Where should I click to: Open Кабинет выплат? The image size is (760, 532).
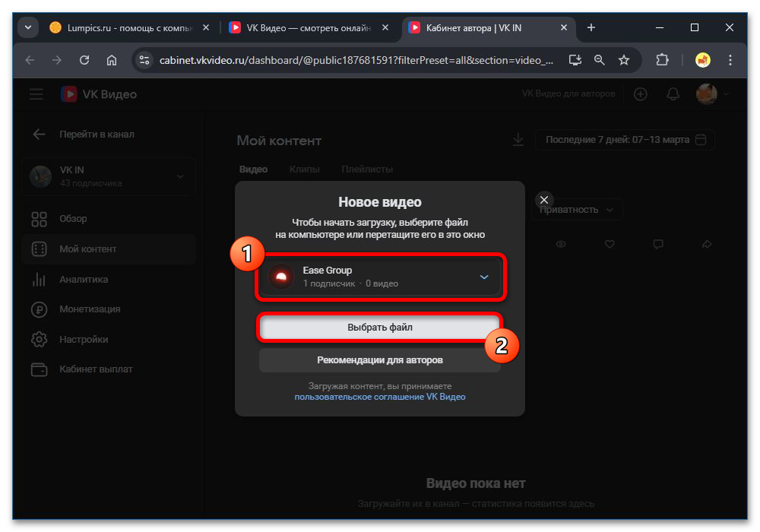click(x=109, y=369)
